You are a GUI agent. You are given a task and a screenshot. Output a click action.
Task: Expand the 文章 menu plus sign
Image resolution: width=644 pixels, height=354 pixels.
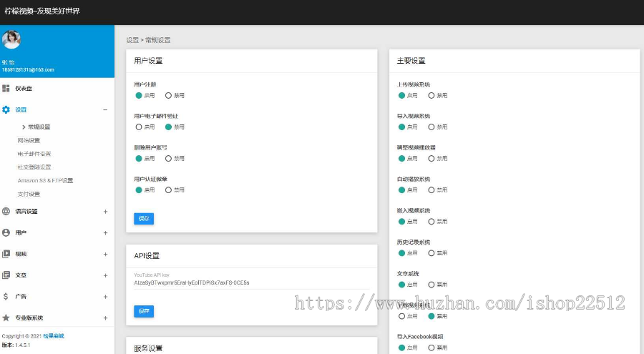coord(105,275)
